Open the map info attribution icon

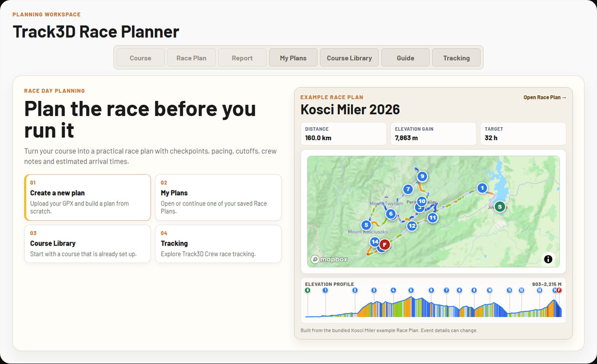tap(548, 259)
